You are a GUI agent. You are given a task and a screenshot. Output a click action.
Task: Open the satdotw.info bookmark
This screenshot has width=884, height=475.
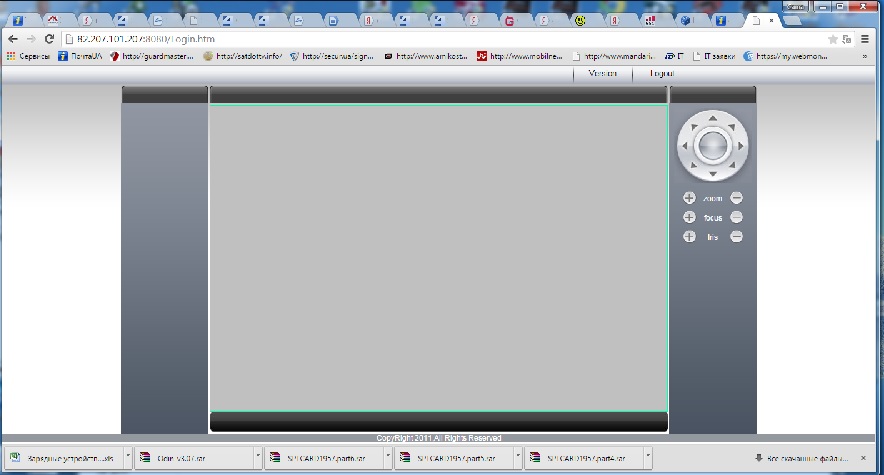(x=243, y=56)
